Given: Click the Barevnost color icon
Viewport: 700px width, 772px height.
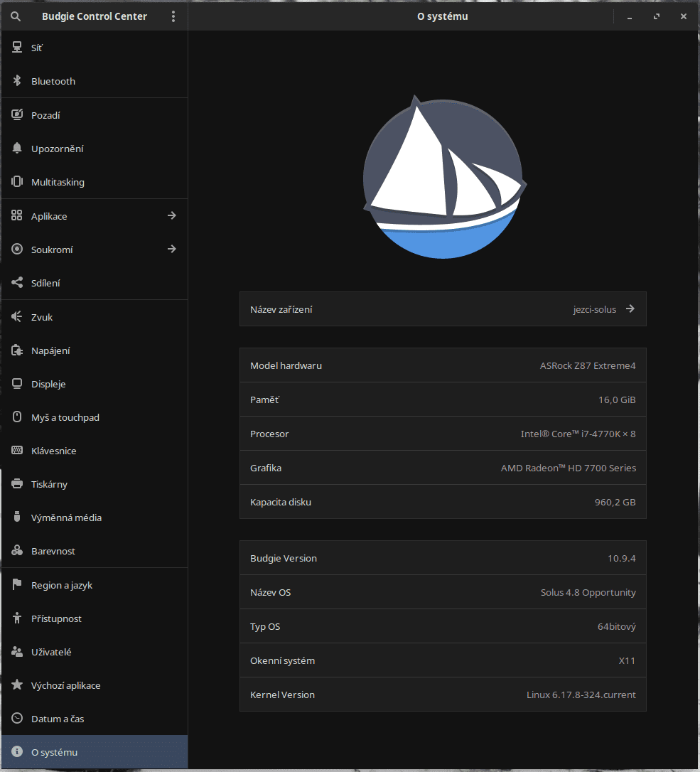Looking at the screenshot, I should pos(17,550).
